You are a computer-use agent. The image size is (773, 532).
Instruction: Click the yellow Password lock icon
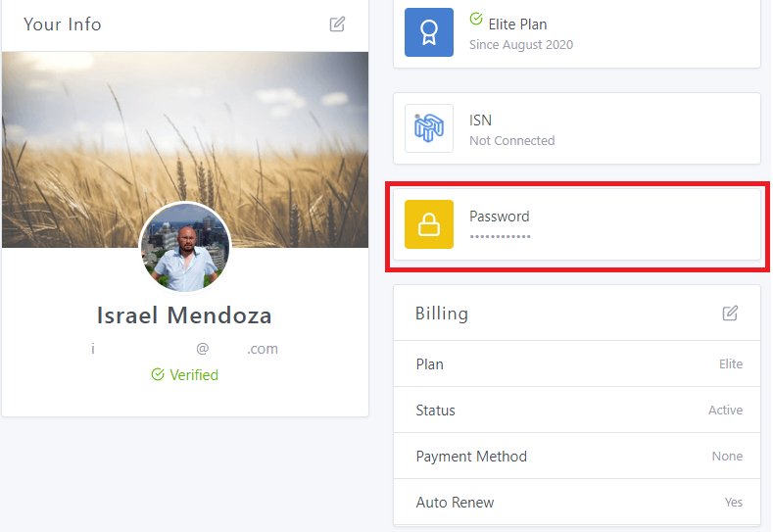coord(429,224)
